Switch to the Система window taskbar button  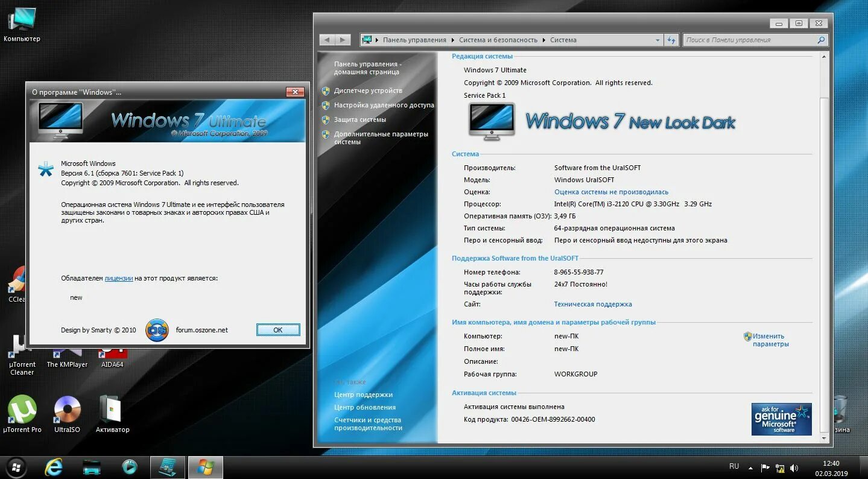[167, 468]
